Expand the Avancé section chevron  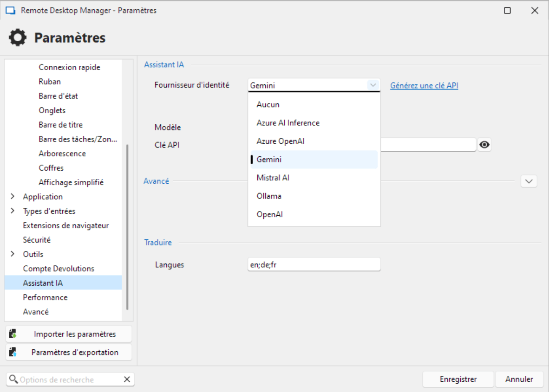[x=529, y=181]
